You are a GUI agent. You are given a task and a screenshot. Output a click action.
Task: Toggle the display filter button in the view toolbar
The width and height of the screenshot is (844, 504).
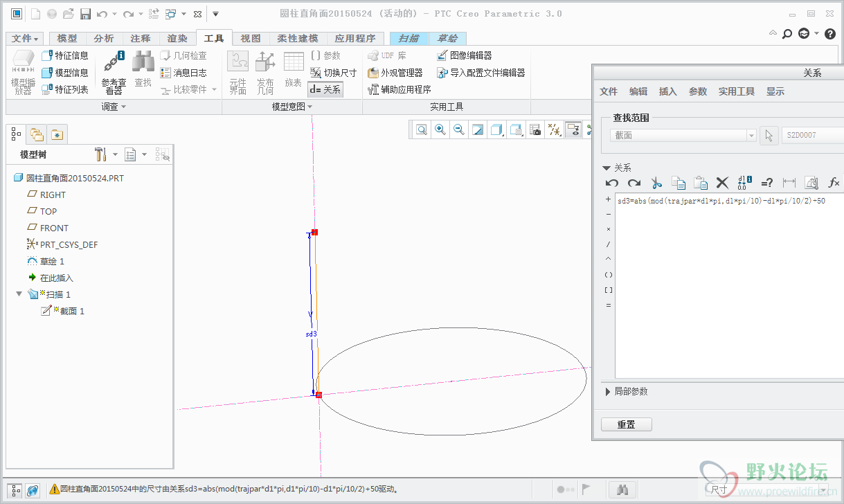click(x=573, y=129)
